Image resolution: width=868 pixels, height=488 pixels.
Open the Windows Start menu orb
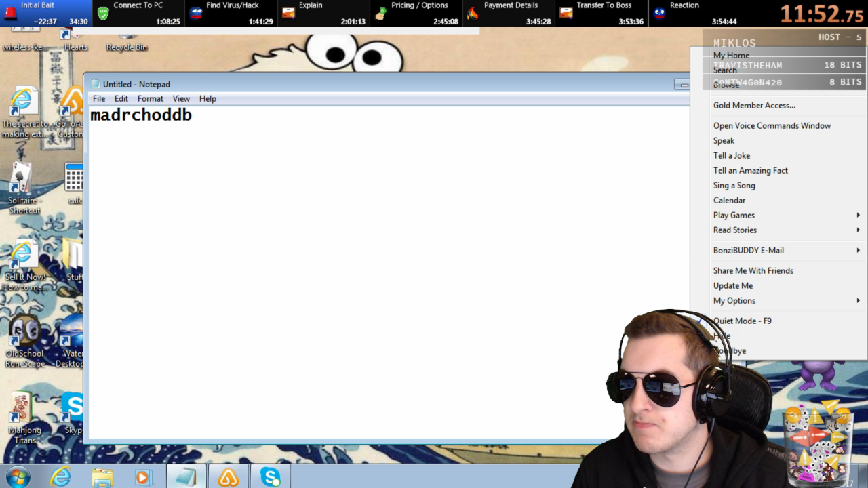click(x=18, y=476)
